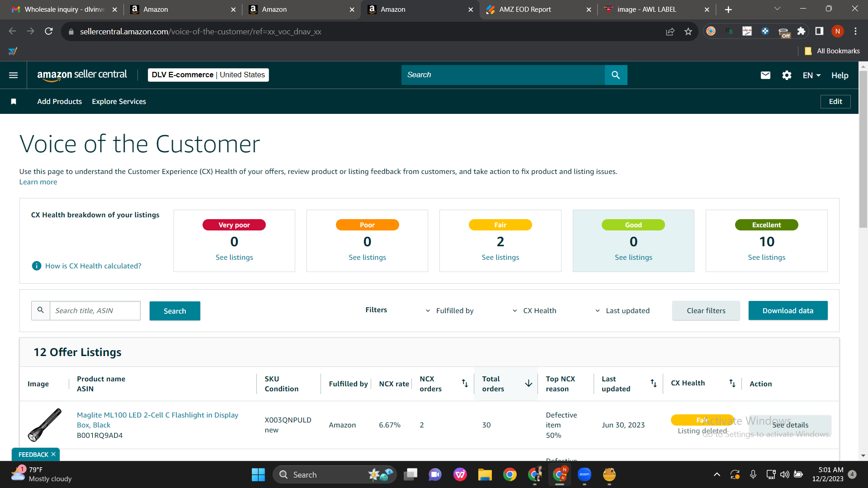The image size is (868, 488).
Task: Click the Search title, ASIN input field
Action: coord(95,311)
